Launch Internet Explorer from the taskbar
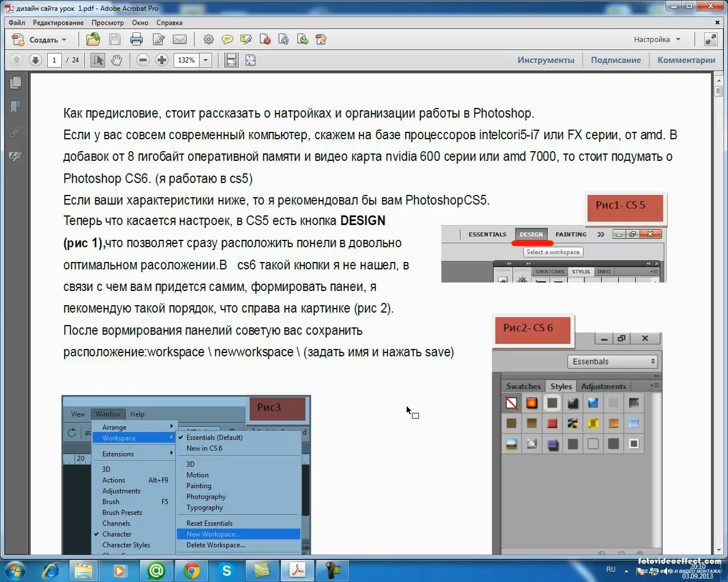The width and height of the screenshot is (728, 582). [x=51, y=570]
